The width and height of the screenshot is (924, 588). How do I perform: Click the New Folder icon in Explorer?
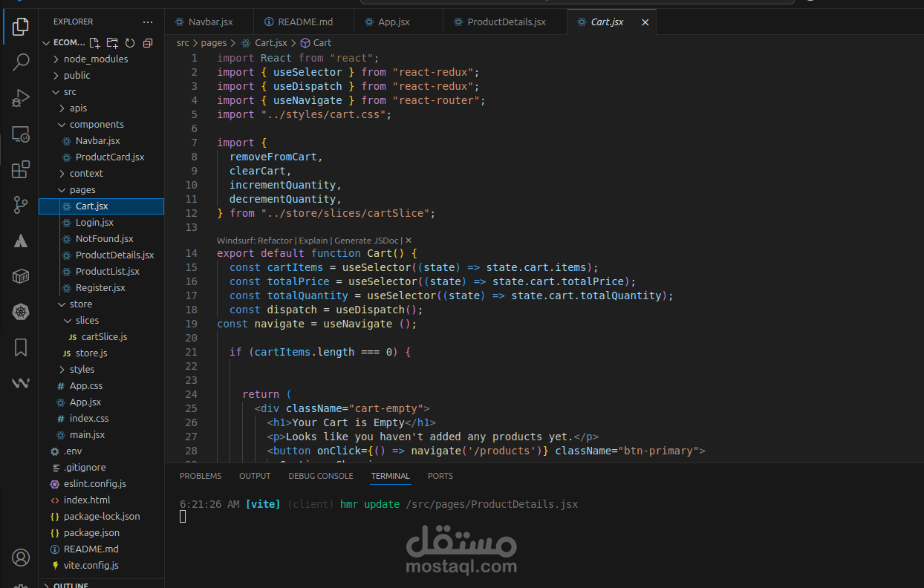click(112, 43)
